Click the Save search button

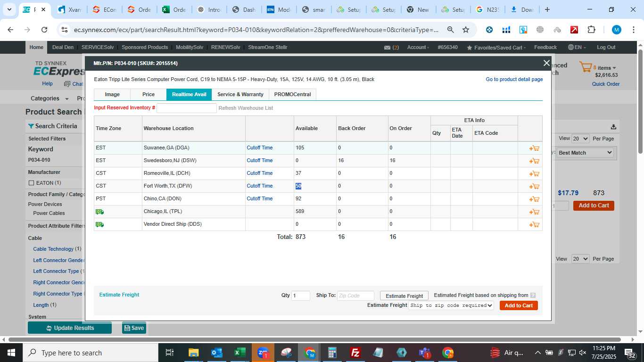[x=134, y=328]
